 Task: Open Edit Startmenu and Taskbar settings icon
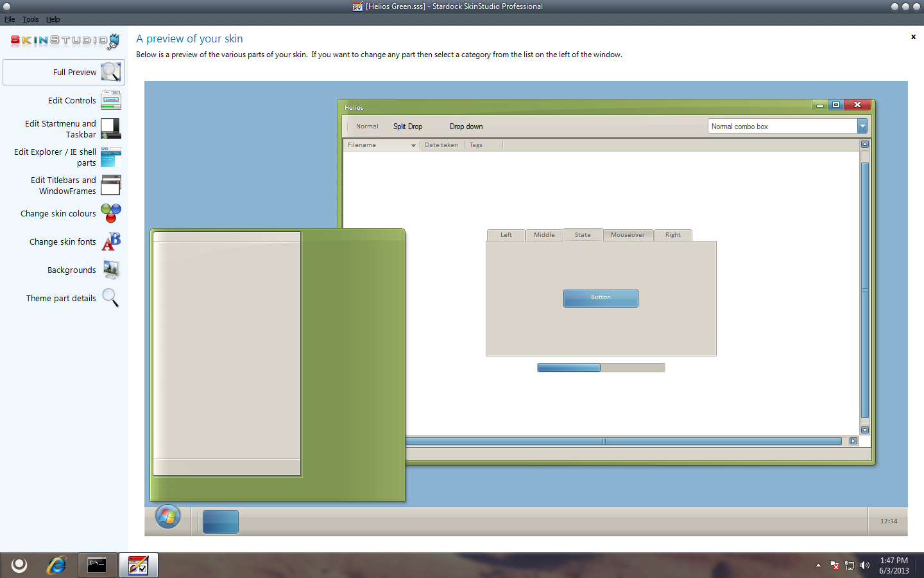[110, 128]
